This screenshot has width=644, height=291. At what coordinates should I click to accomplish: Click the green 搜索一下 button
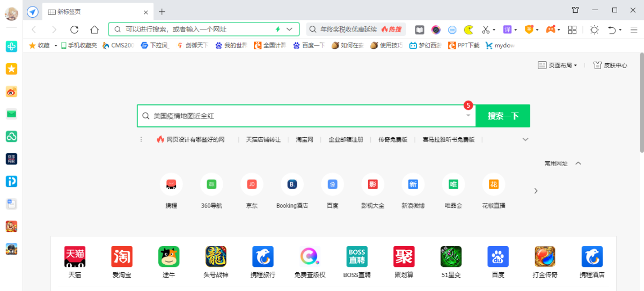503,116
